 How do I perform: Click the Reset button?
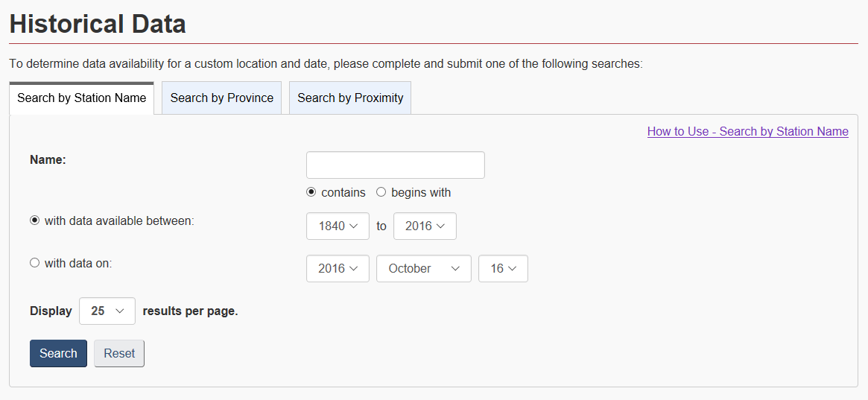(119, 353)
